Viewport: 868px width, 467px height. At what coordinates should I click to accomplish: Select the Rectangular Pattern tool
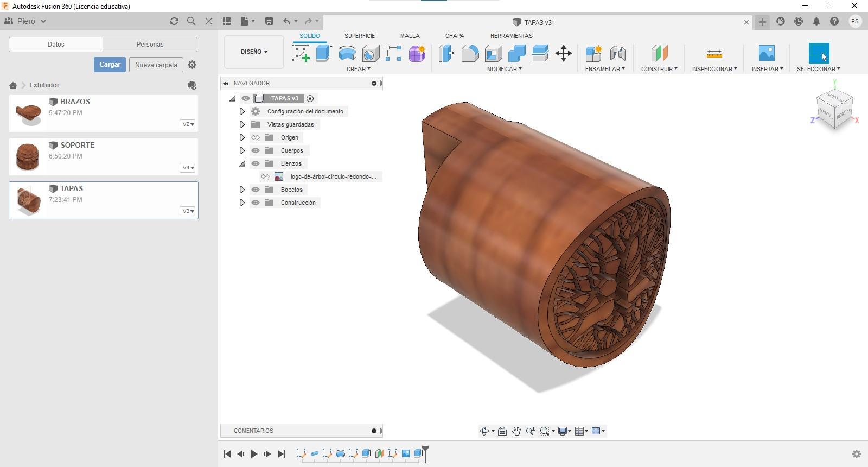pos(393,53)
